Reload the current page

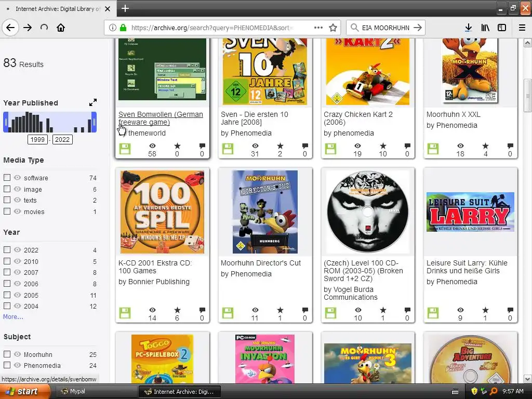coord(44,28)
